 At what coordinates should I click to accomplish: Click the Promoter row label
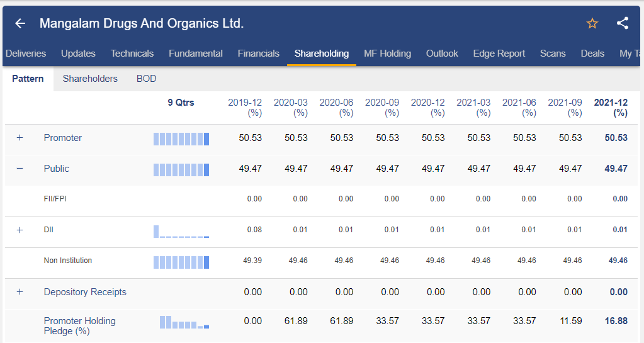(x=63, y=138)
